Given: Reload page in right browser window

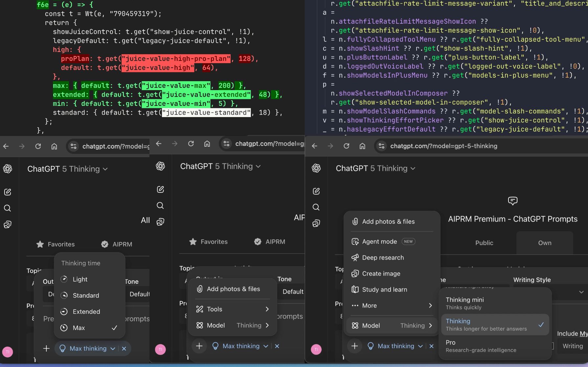Looking at the screenshot, I should point(347,146).
